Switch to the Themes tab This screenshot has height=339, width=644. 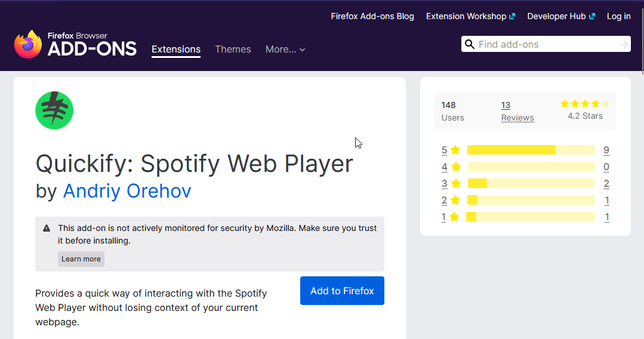tap(233, 50)
